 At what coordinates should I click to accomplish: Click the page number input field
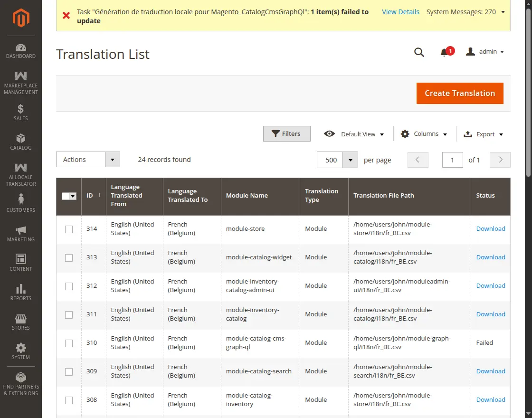452,160
